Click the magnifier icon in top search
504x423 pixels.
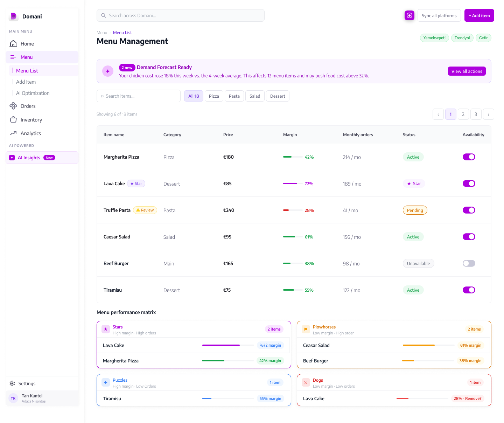pyautogui.click(x=104, y=15)
